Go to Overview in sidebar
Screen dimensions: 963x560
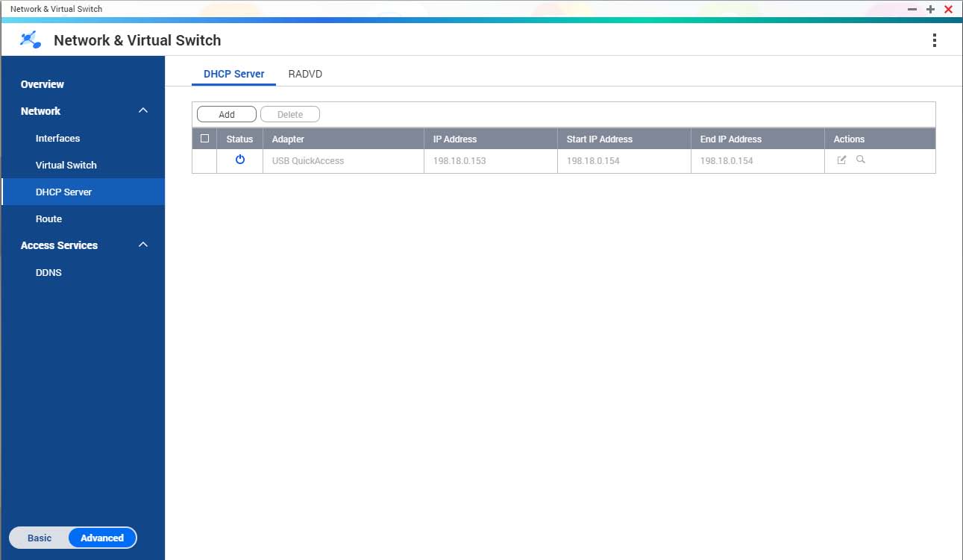click(43, 84)
